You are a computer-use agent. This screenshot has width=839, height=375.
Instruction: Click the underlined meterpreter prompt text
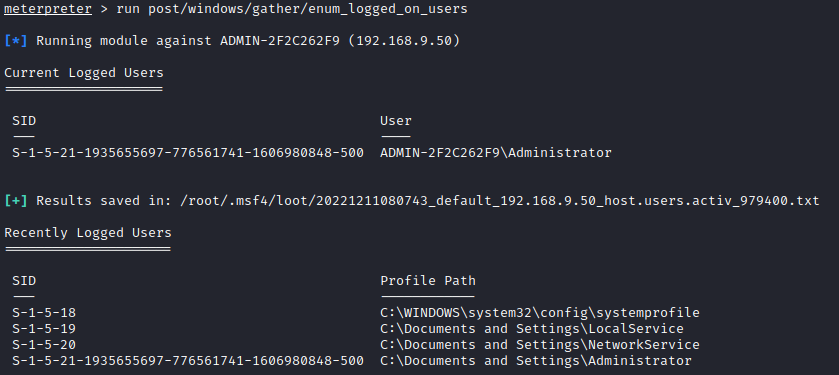pos(48,9)
